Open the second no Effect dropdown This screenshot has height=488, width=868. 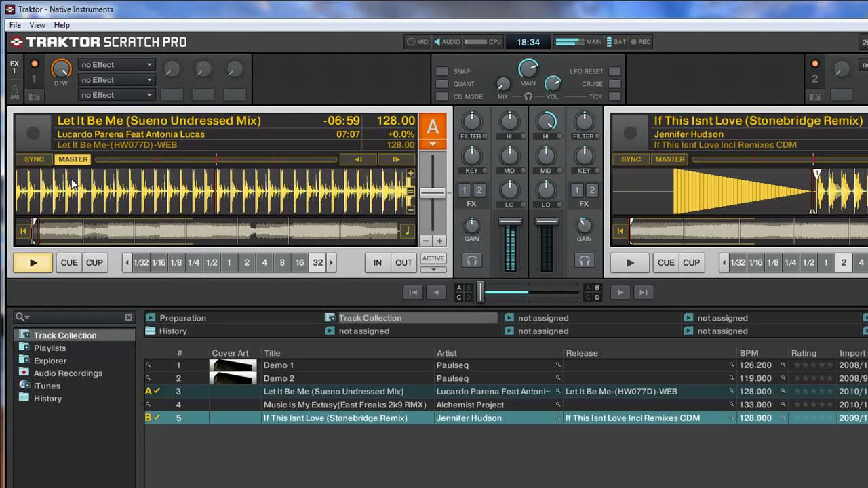pos(117,80)
